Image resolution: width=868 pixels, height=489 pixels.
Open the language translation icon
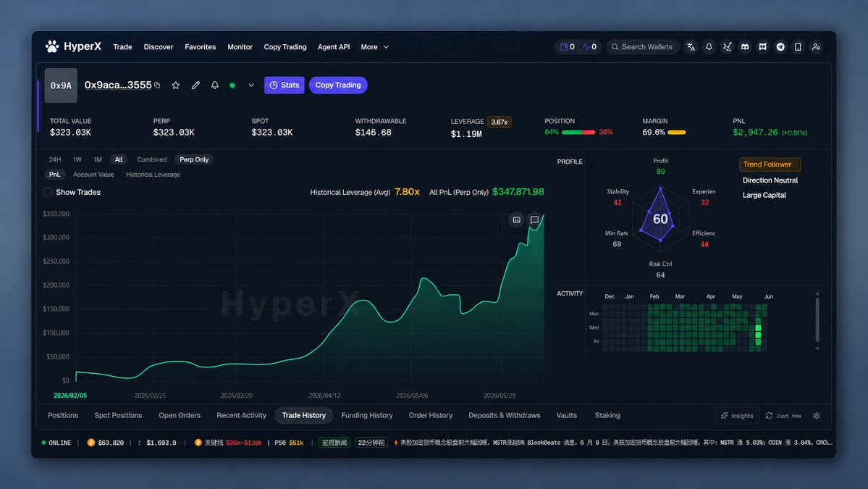(x=691, y=47)
